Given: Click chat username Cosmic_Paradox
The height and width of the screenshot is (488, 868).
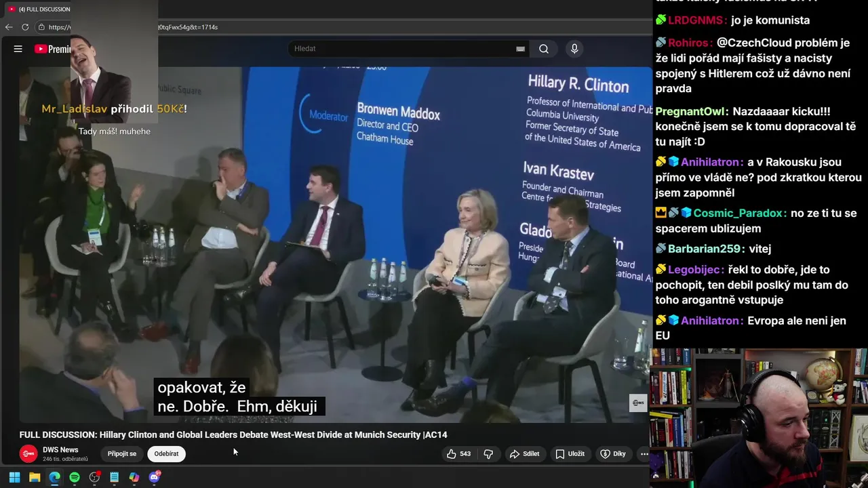Looking at the screenshot, I should coord(740,213).
